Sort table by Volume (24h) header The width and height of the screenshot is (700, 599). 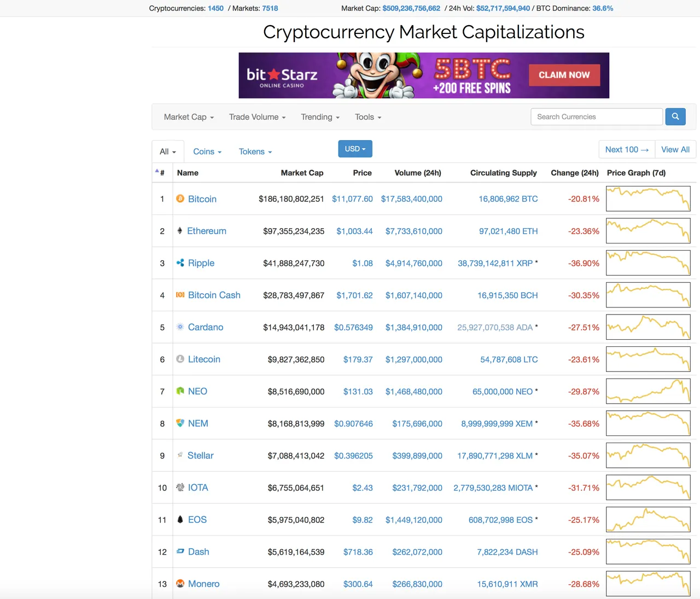[418, 173]
